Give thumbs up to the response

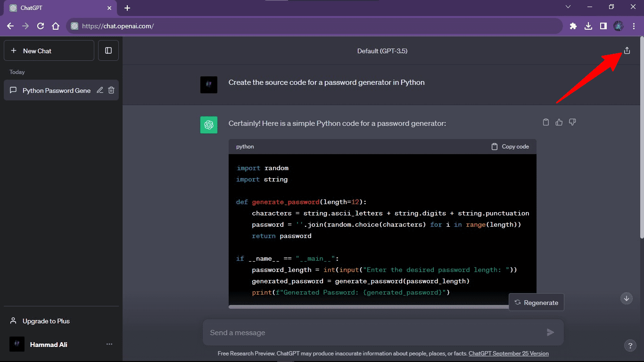tap(559, 122)
